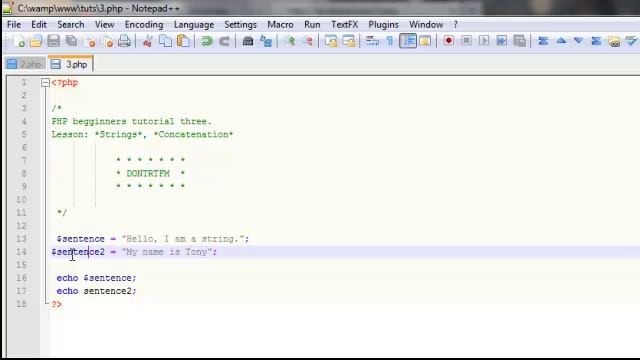Image resolution: width=640 pixels, height=360 pixels.
Task: Open the Replace tool icon
Action: [x=266, y=41]
